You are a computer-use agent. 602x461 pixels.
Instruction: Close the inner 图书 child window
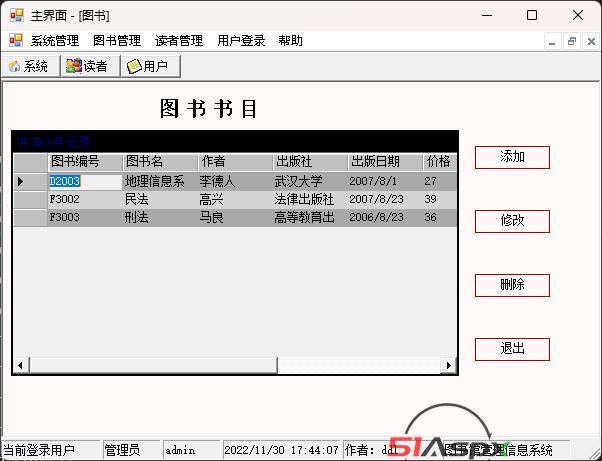point(591,41)
